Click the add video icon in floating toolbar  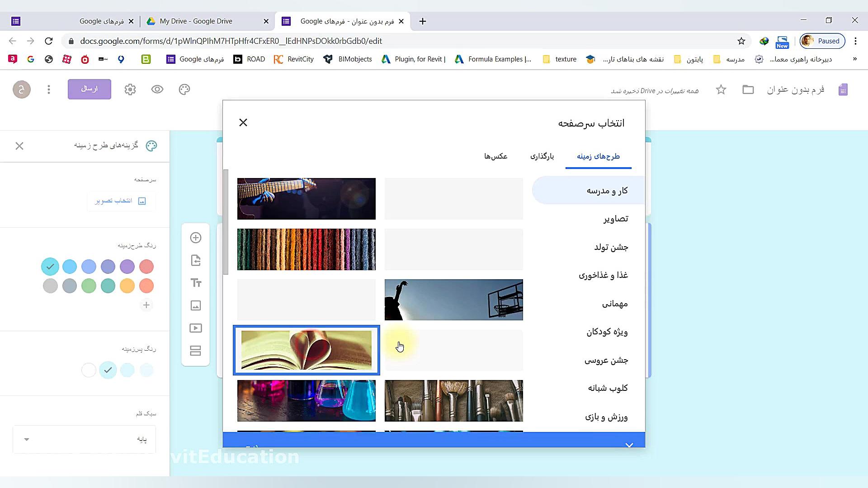(195, 328)
